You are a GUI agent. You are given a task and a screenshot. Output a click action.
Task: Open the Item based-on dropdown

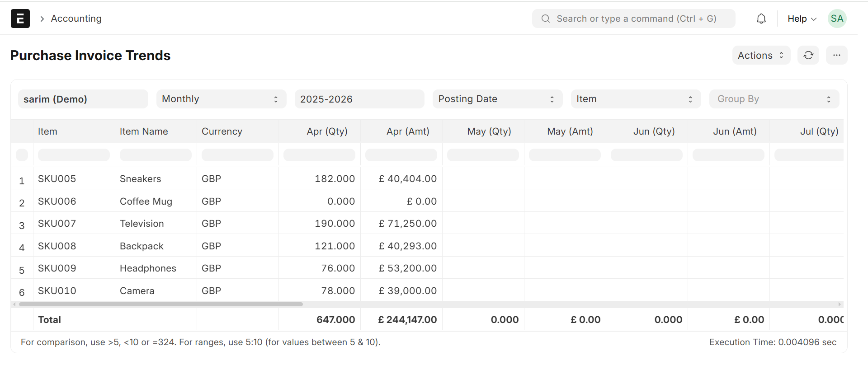point(636,99)
